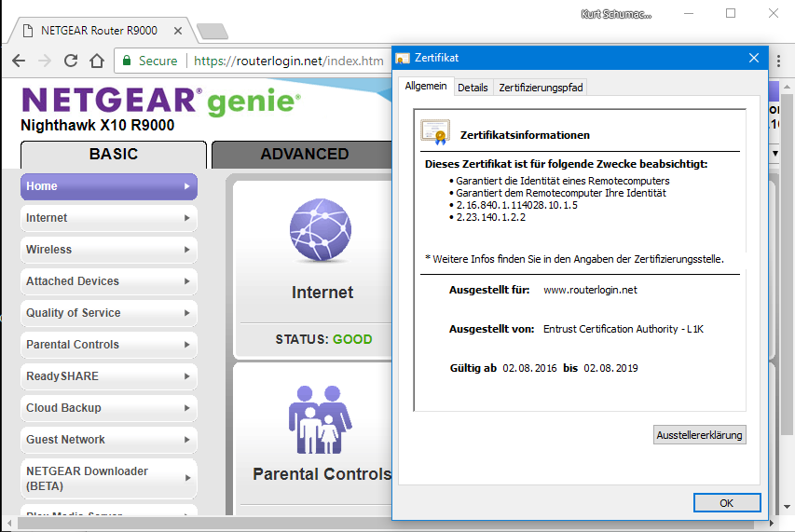The image size is (795, 532).
Task: Click the arrow on ReadySHARE item
Action: point(187,376)
